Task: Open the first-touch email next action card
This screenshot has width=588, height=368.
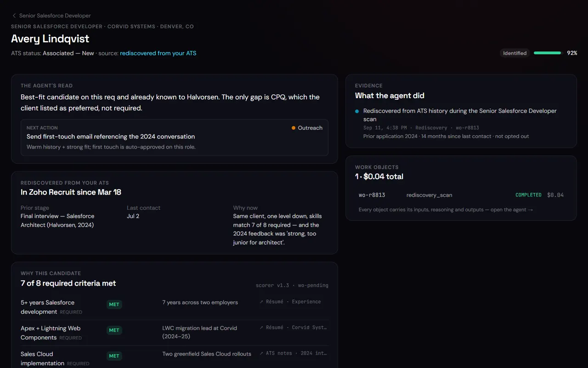Action: (x=175, y=138)
